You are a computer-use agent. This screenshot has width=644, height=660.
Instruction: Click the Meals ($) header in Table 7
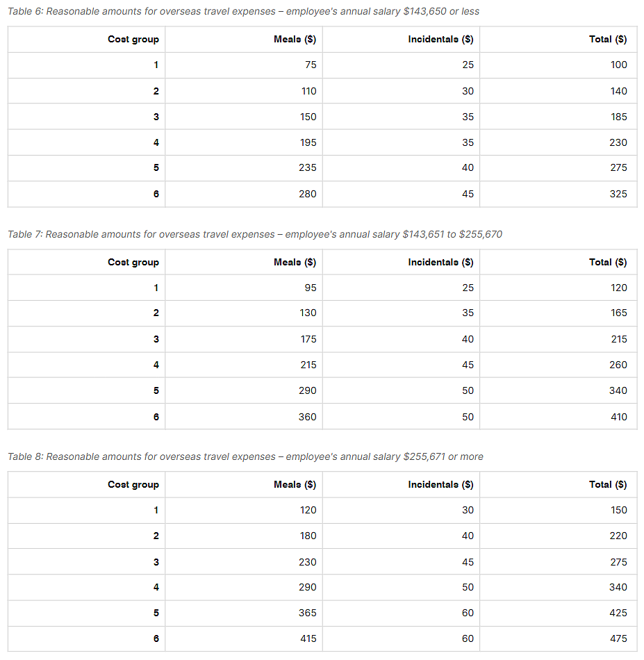(x=295, y=262)
